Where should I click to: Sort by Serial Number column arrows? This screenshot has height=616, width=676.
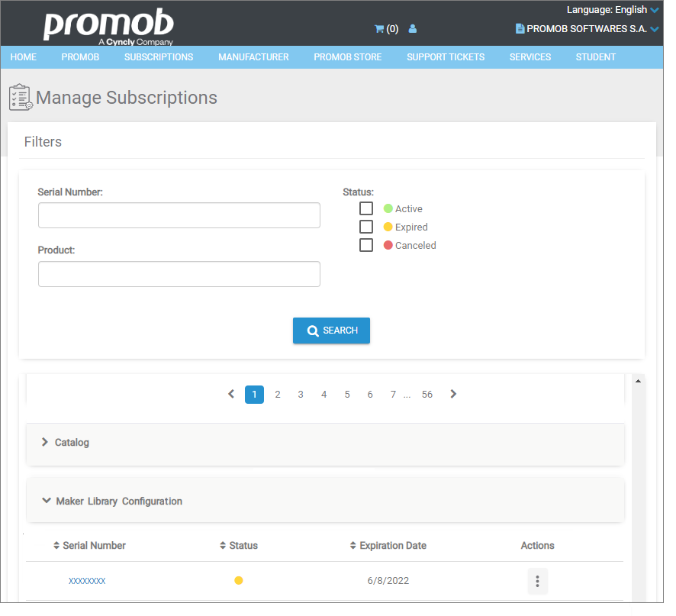(56, 545)
